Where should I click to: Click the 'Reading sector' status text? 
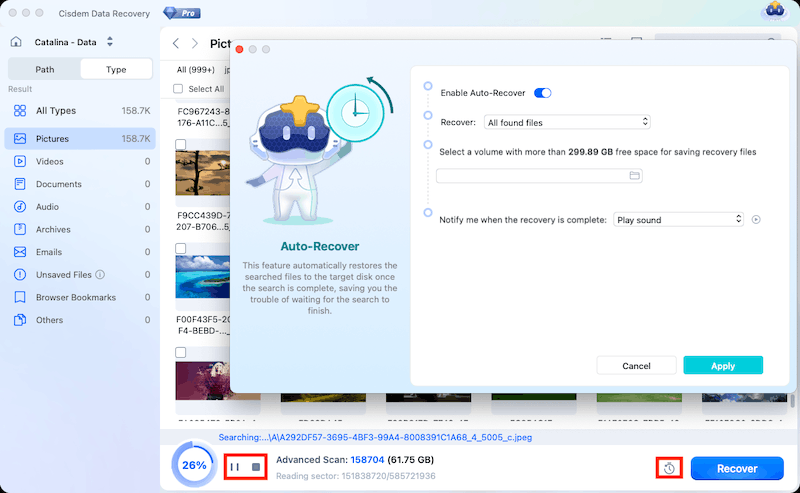(356, 476)
